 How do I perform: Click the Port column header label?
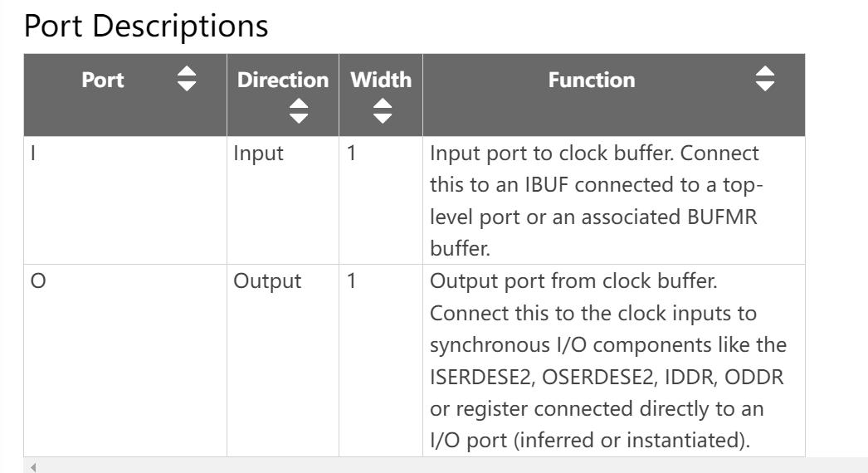click(102, 80)
